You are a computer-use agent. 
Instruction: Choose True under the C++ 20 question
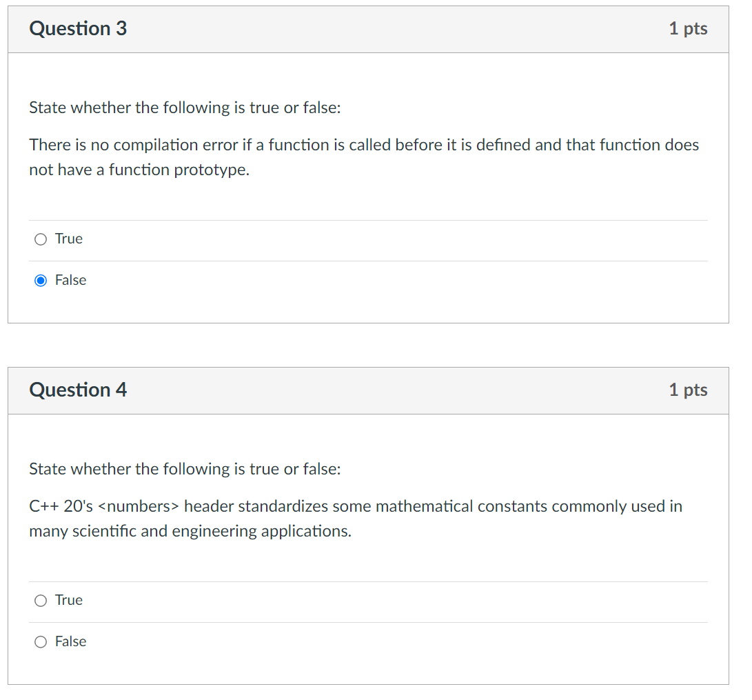click(41, 600)
